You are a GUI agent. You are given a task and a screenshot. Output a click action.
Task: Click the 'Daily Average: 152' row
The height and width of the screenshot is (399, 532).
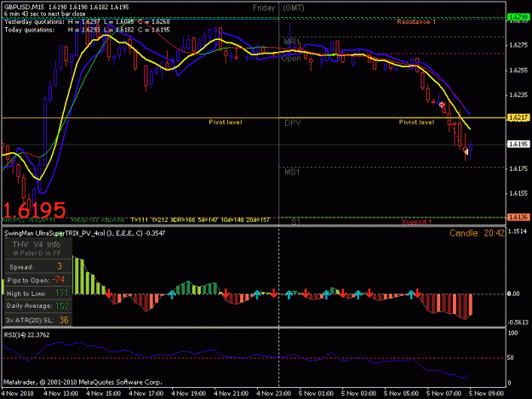pyautogui.click(x=38, y=306)
